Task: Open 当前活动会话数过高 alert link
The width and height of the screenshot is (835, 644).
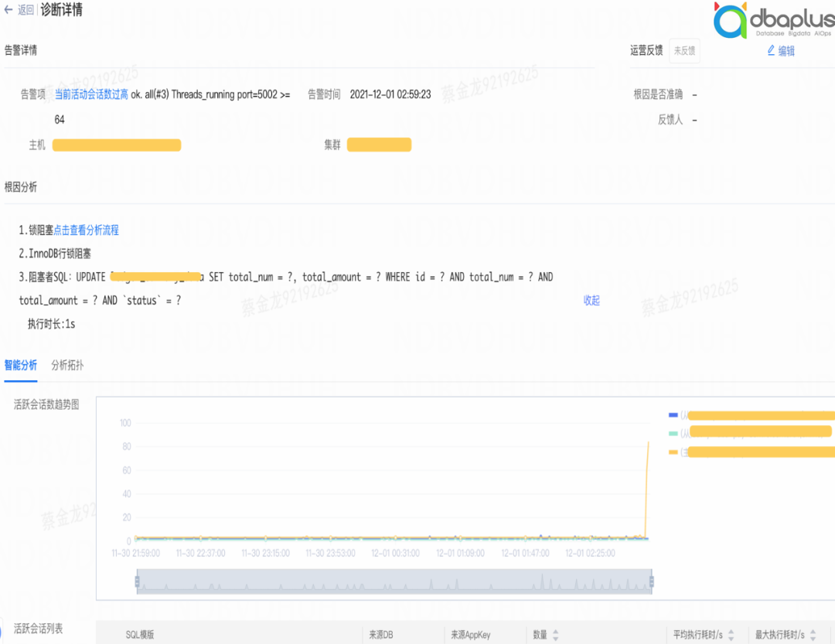Action: coord(91,94)
